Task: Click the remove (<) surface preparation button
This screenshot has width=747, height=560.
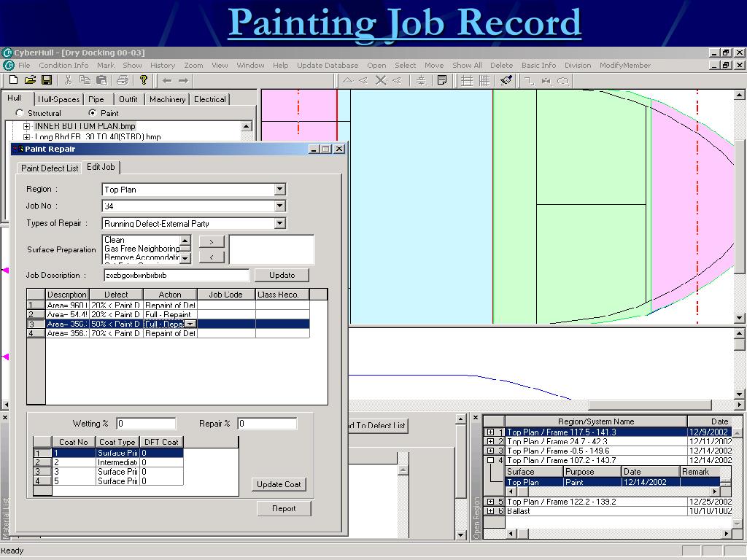Action: click(212, 257)
